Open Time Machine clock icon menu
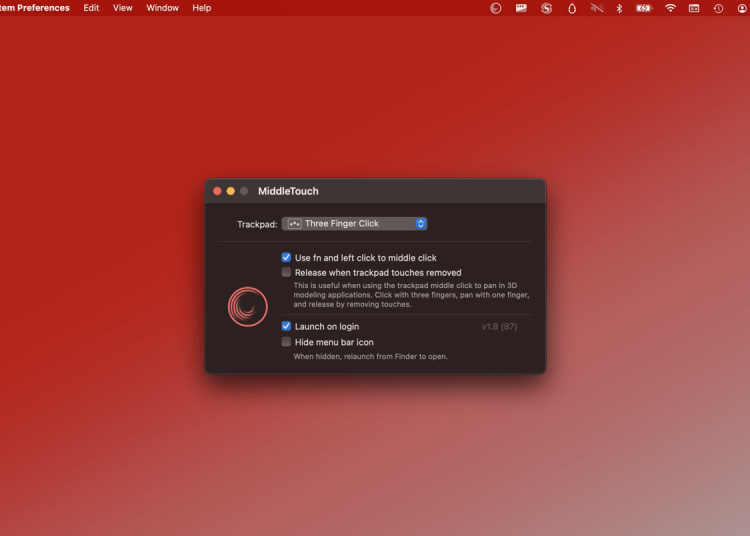This screenshot has width=750, height=536. pos(718,8)
